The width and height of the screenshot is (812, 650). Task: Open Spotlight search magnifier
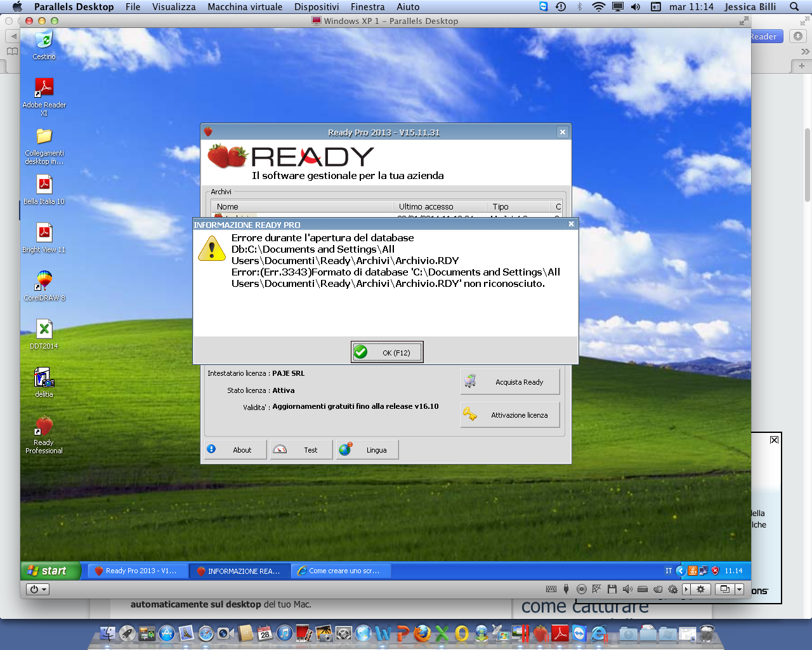pos(794,7)
